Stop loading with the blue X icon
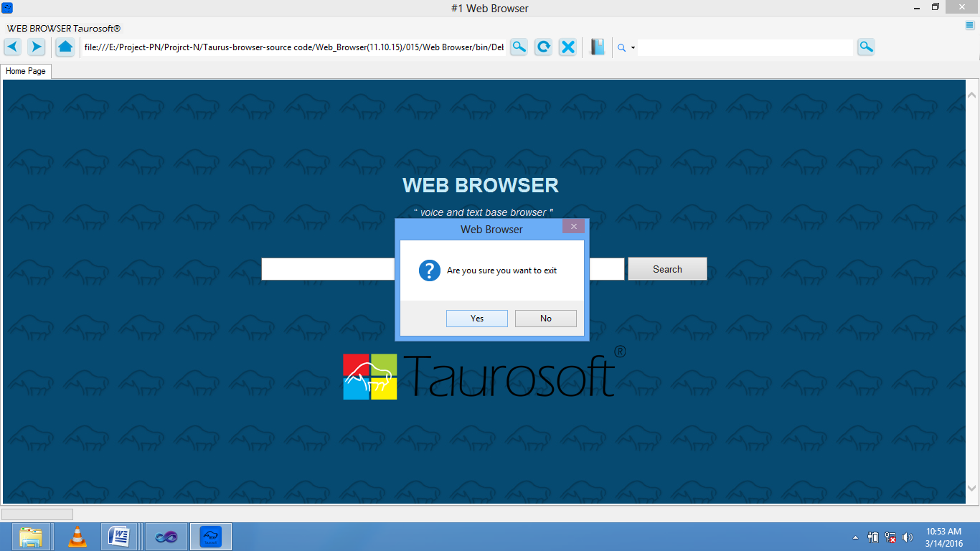This screenshot has width=980, height=551. click(568, 47)
